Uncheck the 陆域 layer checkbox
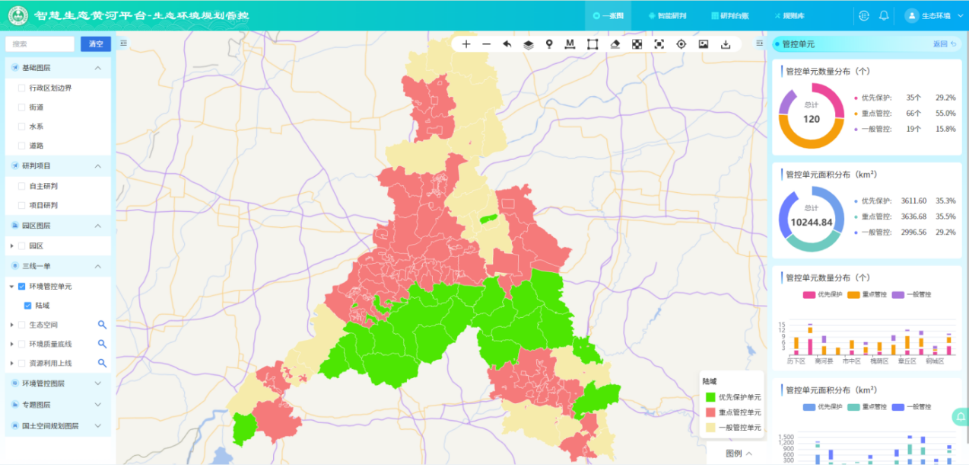Viewport: 970px width, 465px height. 28,306
